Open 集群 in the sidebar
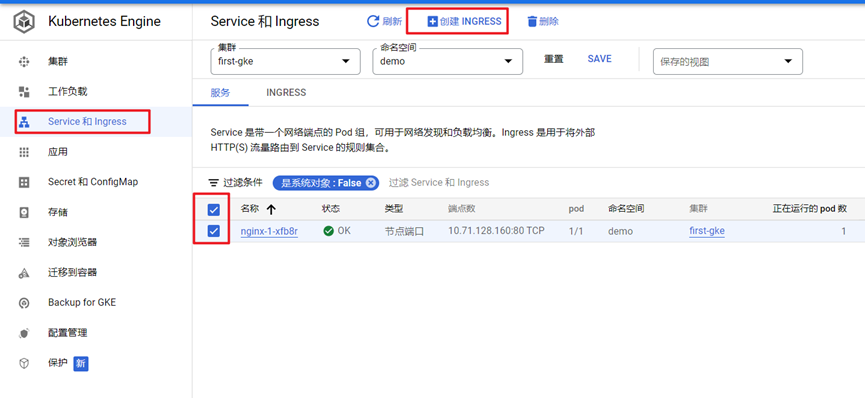Screen dimensions: 865x398 [x=58, y=61]
